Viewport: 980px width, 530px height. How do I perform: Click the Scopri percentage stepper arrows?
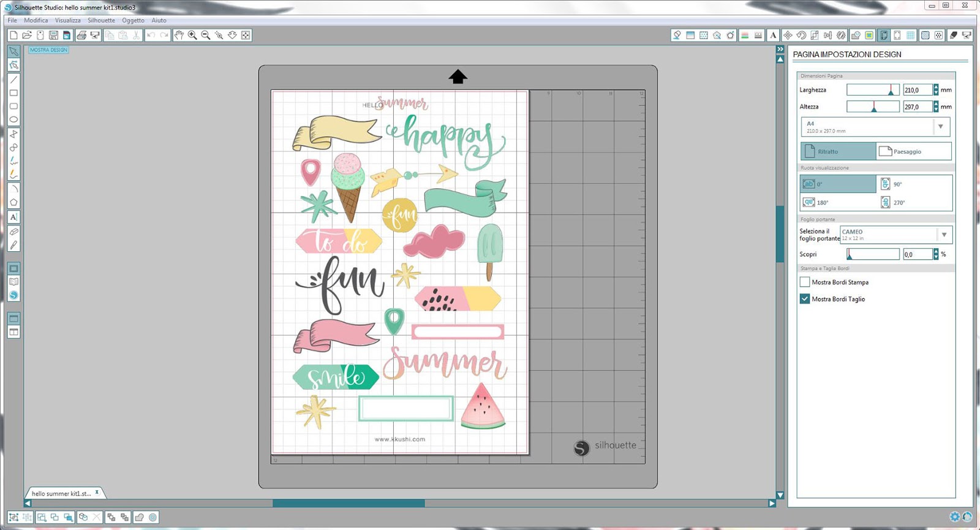point(936,254)
